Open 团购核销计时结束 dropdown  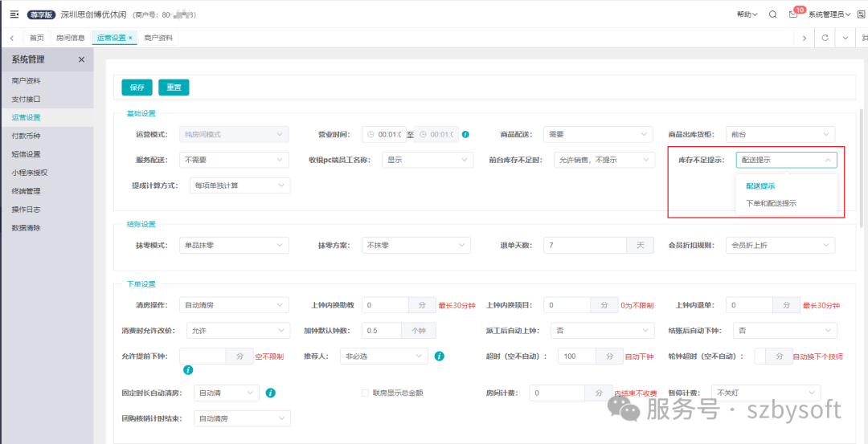tap(242, 418)
